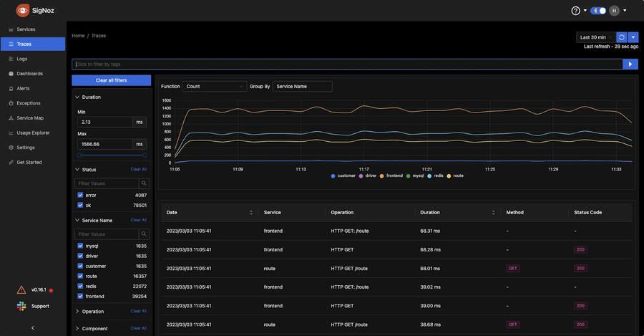The image size is (644, 336).
Task: Collapse the sidebar with the left chevron
Action: click(x=33, y=328)
